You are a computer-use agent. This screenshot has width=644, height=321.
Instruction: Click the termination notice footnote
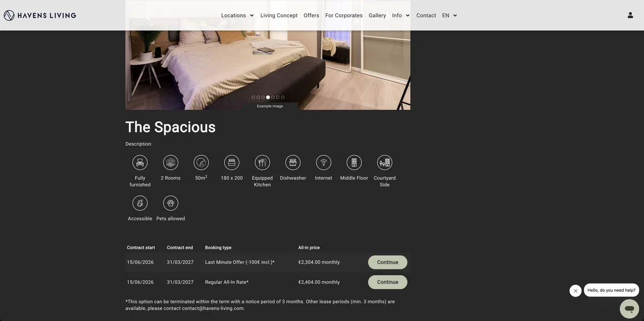260,305
